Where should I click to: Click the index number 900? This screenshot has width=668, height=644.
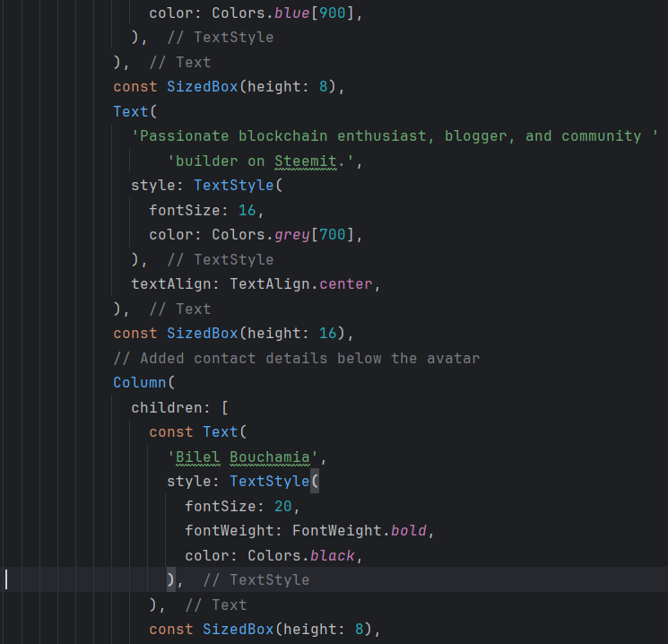point(333,13)
